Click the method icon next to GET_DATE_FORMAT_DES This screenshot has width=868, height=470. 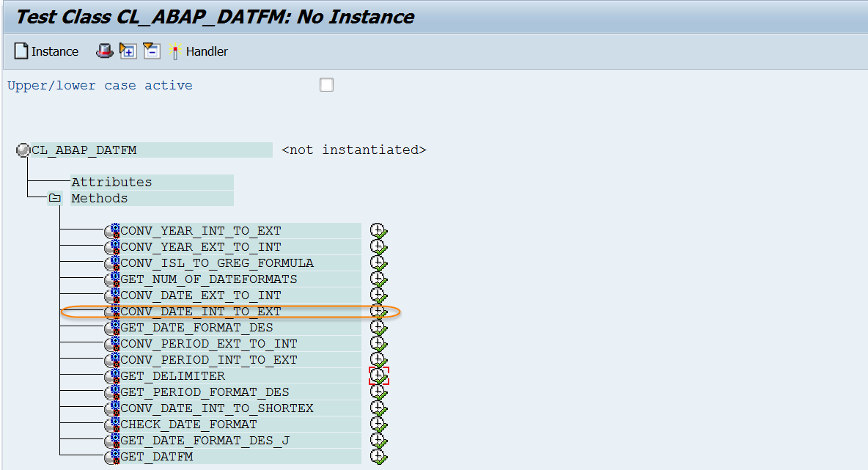tap(116, 327)
